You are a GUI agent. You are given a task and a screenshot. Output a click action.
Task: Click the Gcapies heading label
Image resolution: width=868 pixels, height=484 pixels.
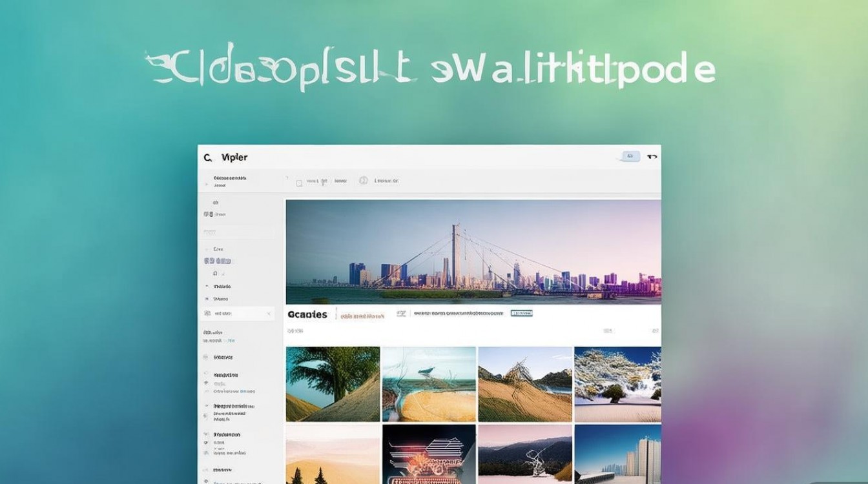point(307,315)
